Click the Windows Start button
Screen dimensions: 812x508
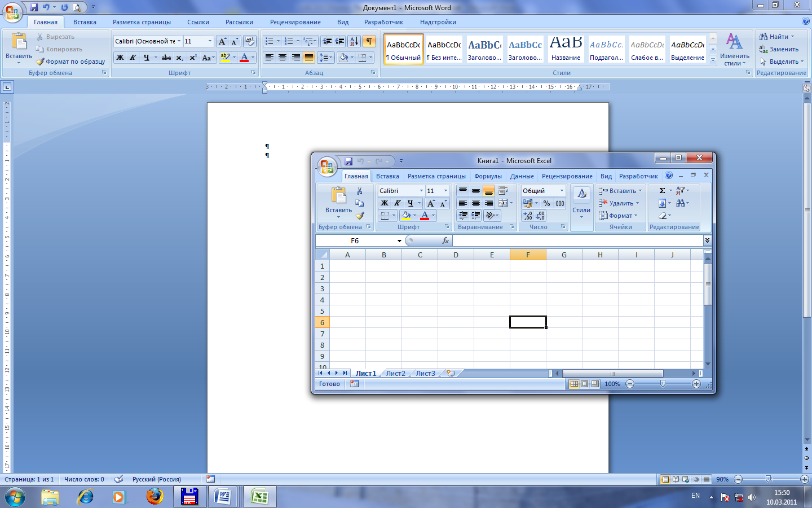pyautogui.click(x=15, y=497)
